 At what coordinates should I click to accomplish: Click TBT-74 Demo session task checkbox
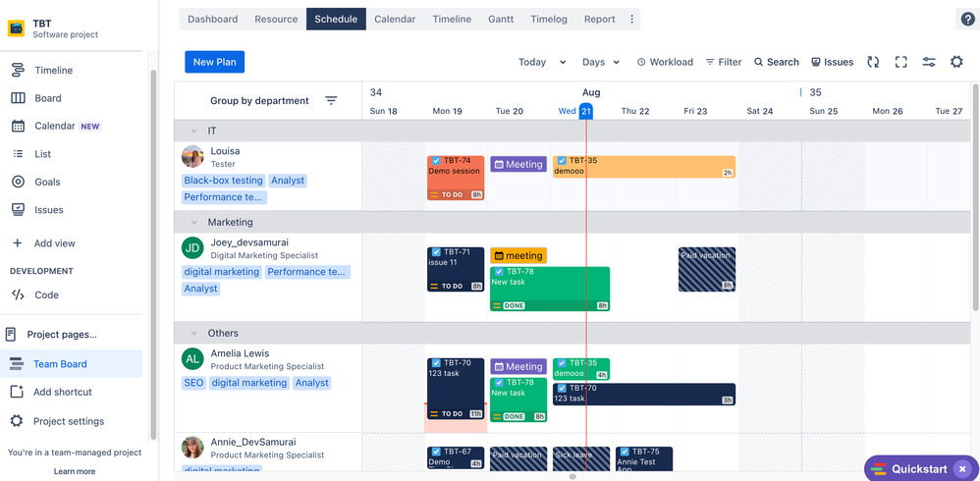tap(436, 161)
